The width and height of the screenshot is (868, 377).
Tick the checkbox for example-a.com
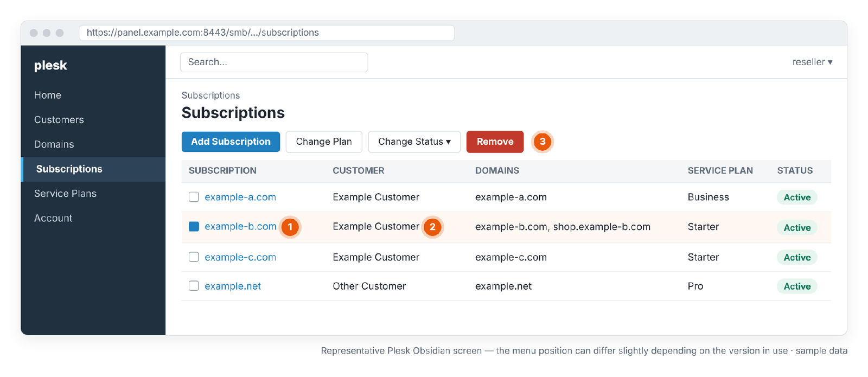tap(194, 197)
